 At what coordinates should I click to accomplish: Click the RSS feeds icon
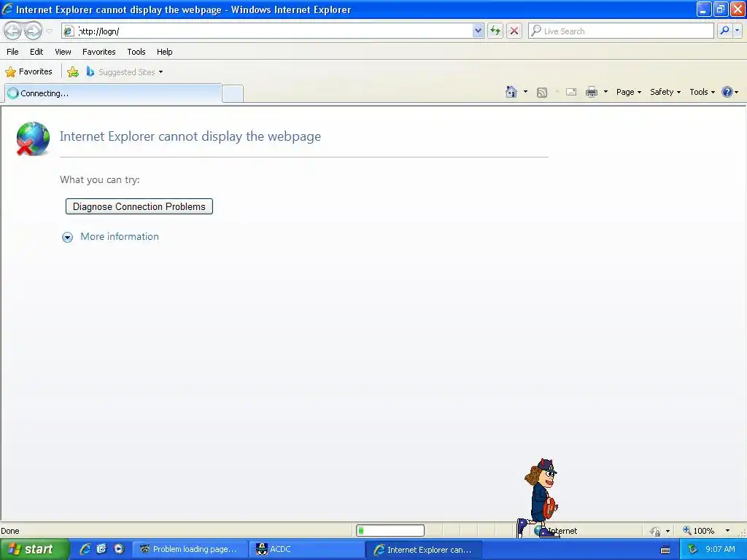pos(542,93)
